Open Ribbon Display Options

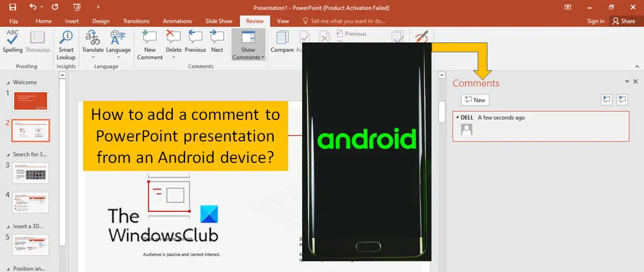(568, 8)
